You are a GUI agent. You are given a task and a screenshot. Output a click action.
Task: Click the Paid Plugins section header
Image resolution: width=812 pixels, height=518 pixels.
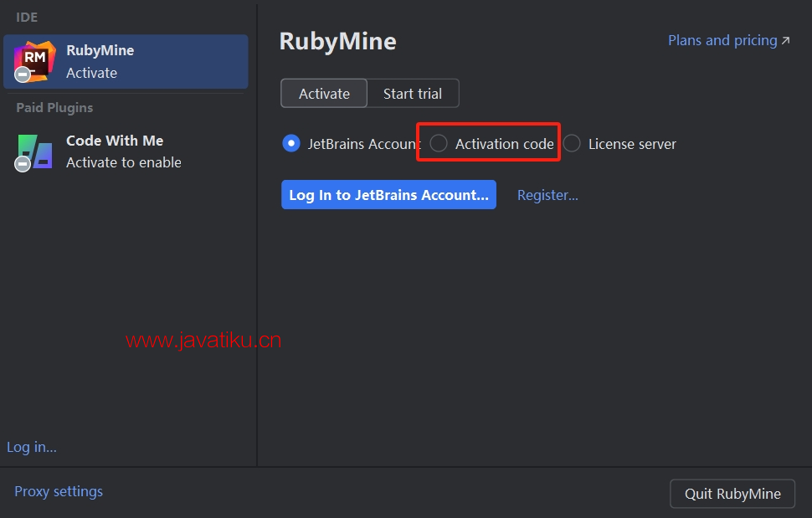(x=54, y=108)
